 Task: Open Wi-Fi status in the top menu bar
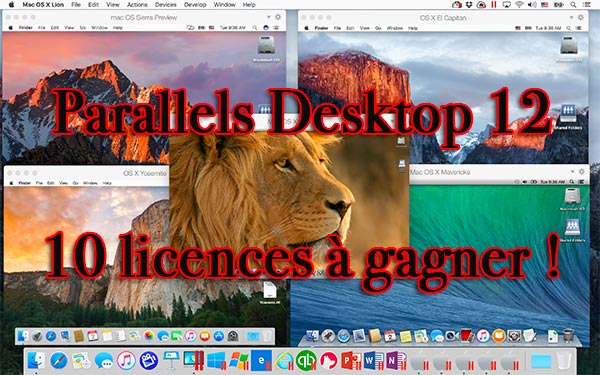point(519,5)
